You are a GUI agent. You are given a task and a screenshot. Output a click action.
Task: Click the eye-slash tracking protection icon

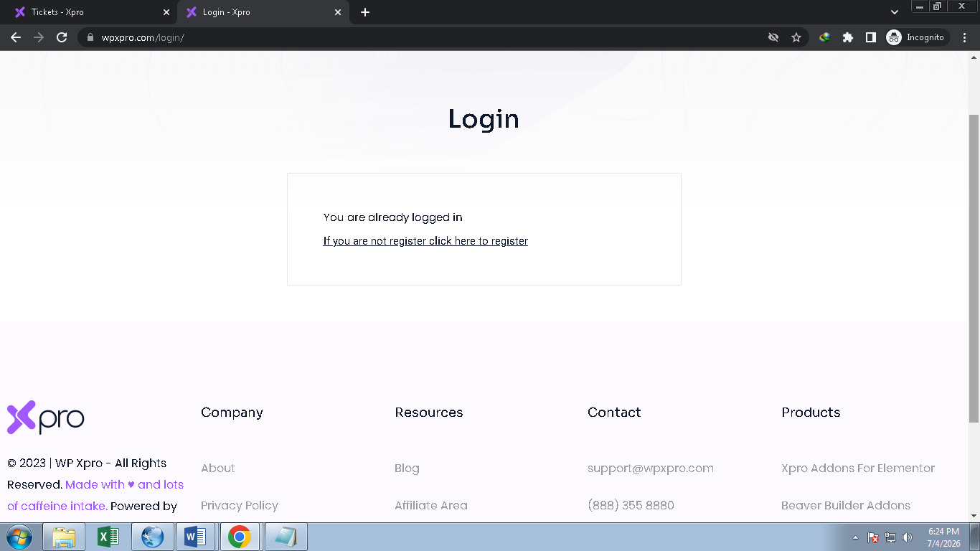pos(773,37)
